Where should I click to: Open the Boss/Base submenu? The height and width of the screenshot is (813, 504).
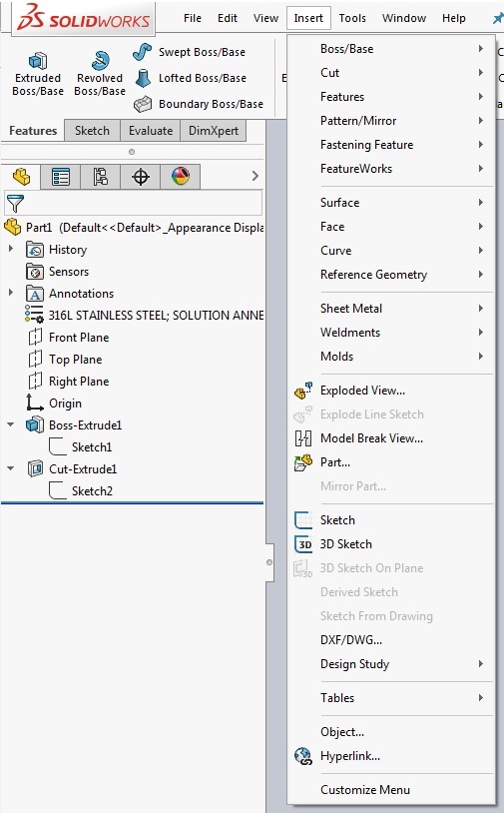coord(391,49)
